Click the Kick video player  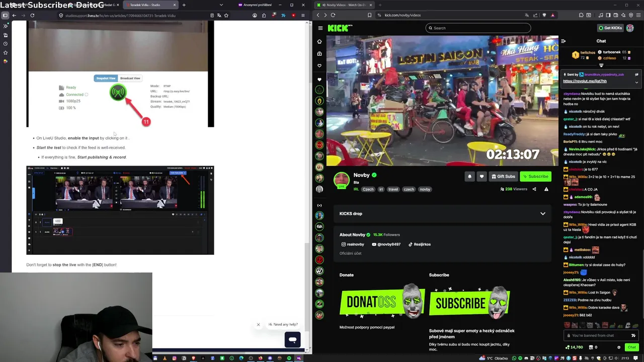point(442,101)
